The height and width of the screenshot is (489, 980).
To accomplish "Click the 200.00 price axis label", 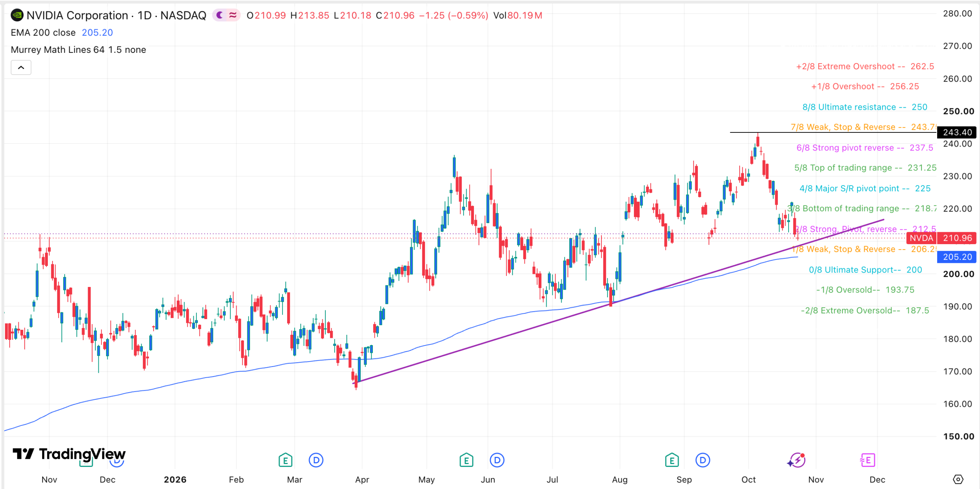I will pyautogui.click(x=959, y=274).
